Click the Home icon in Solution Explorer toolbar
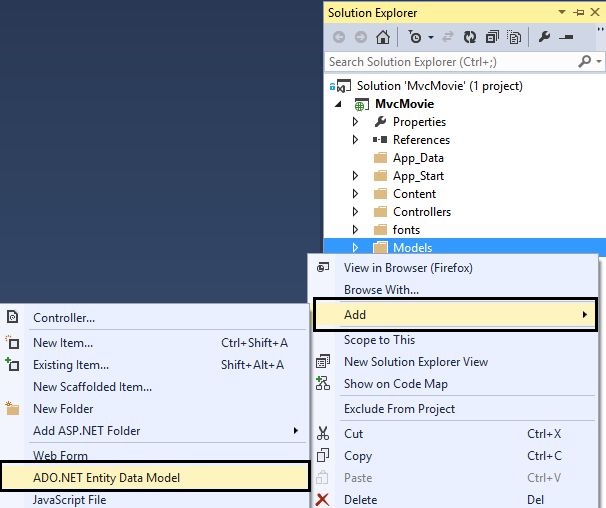 tap(383, 37)
